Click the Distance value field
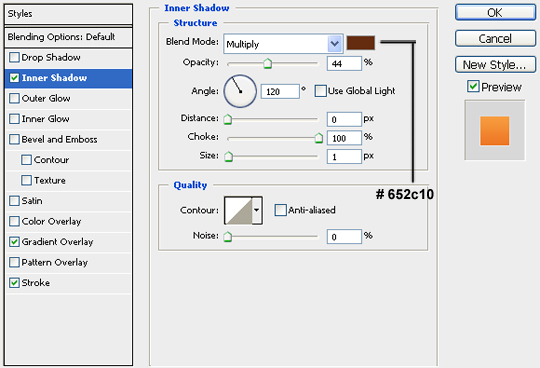 (x=344, y=119)
